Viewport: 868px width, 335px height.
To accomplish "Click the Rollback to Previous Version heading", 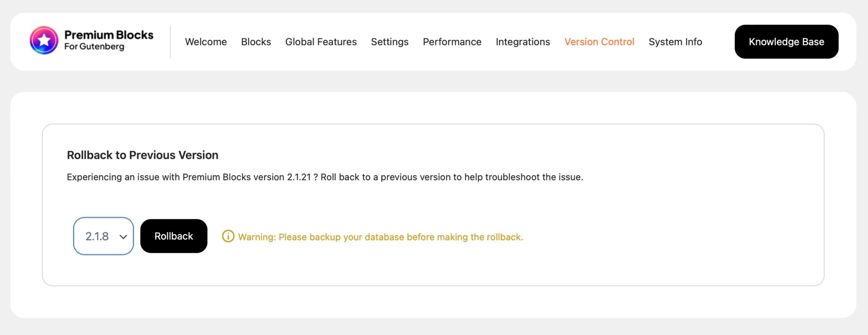I will [142, 155].
